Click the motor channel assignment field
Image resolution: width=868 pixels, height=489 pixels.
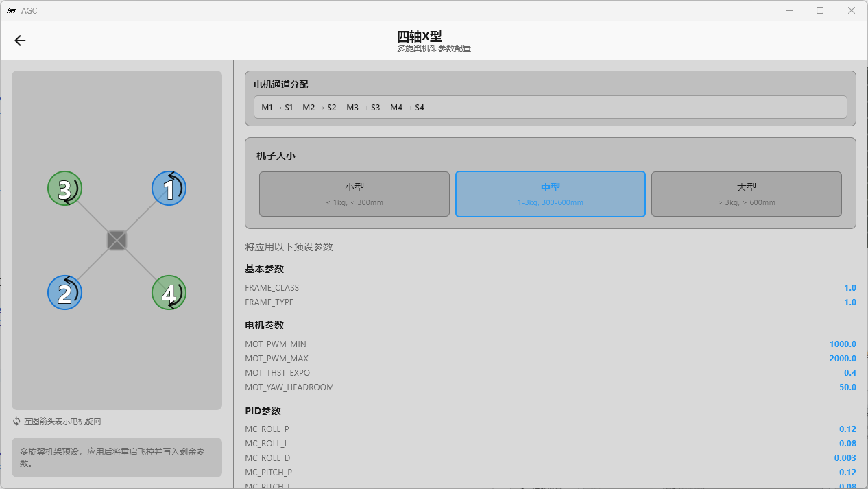[x=550, y=107]
